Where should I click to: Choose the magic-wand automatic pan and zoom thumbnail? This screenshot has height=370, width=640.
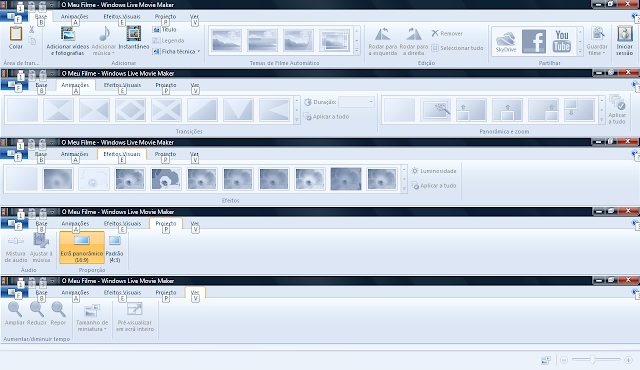click(436, 109)
